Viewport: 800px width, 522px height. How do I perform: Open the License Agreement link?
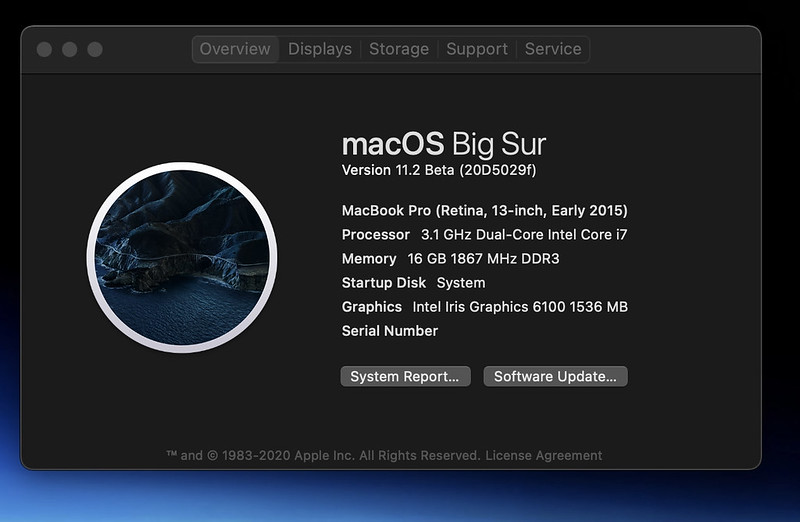543,455
